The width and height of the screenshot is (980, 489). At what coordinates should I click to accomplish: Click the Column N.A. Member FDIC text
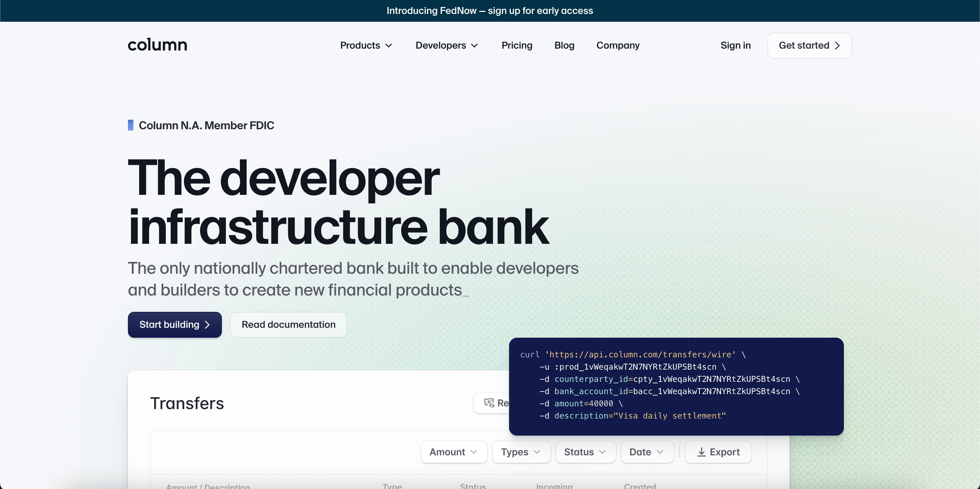[206, 125]
